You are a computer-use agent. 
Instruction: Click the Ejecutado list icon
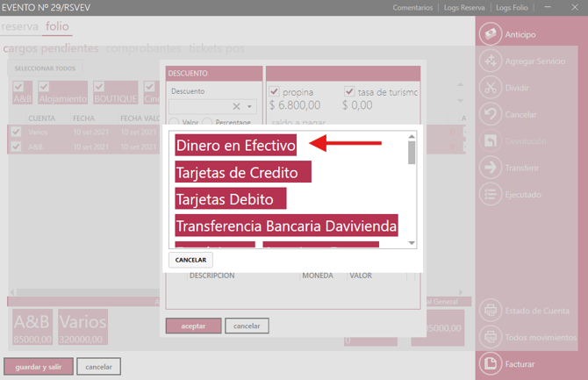(x=490, y=194)
